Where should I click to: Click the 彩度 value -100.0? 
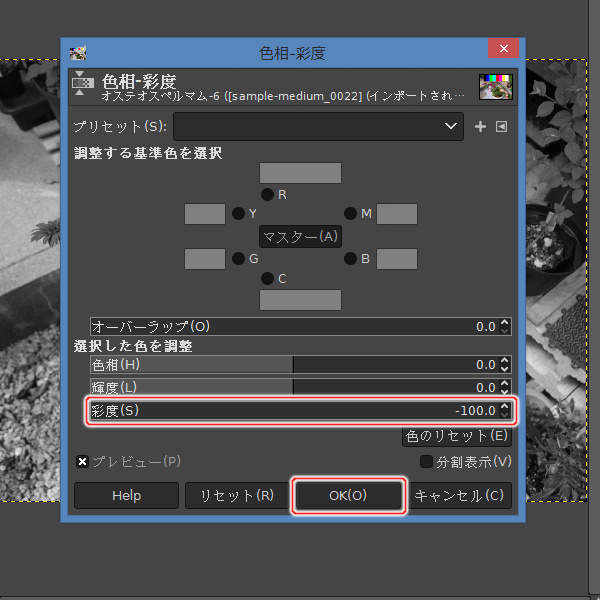(x=476, y=411)
